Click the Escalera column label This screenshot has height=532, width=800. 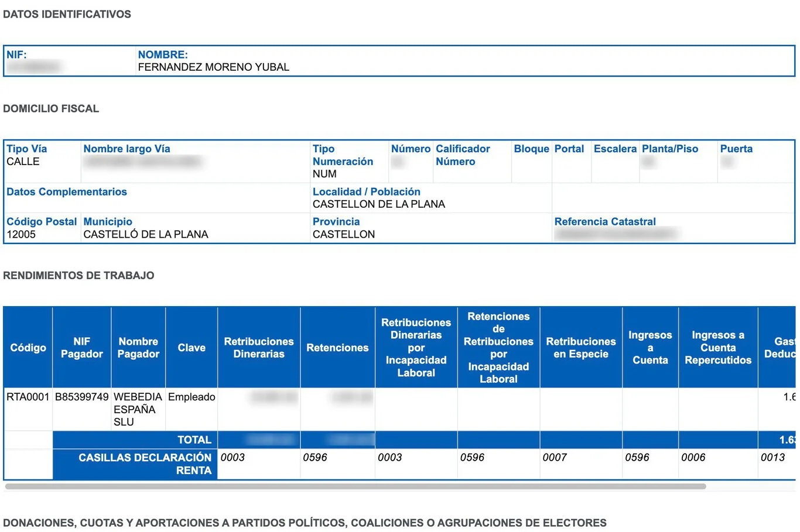point(615,149)
